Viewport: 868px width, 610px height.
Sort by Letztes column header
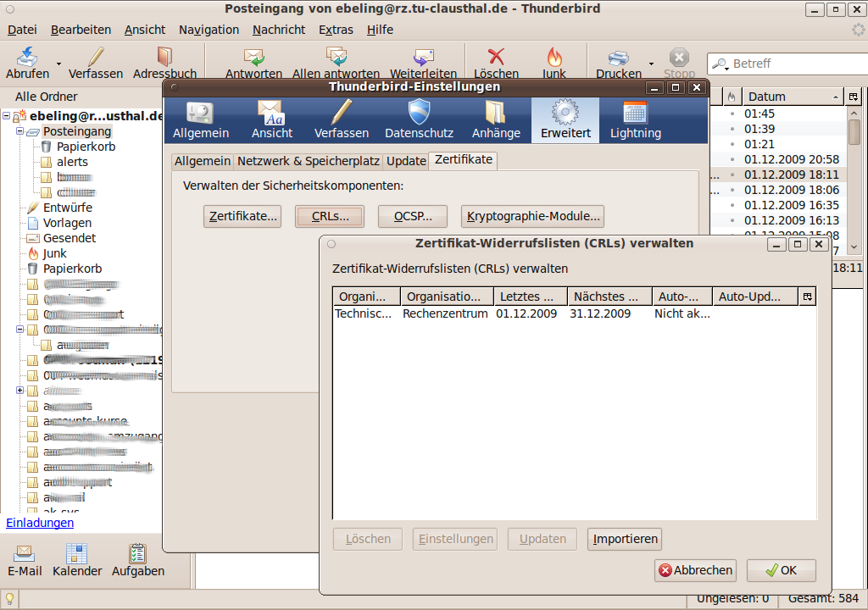coord(531,297)
